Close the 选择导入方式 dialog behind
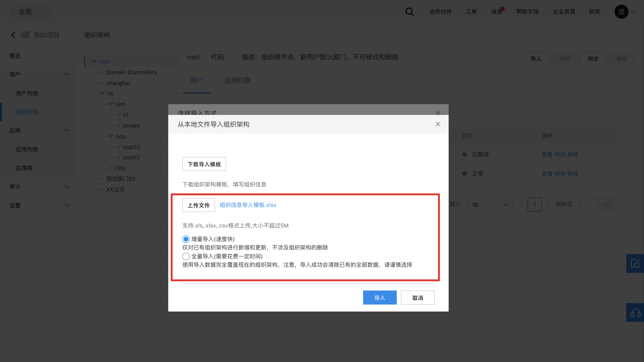Viewport: 644px width, 362px height. [438, 113]
